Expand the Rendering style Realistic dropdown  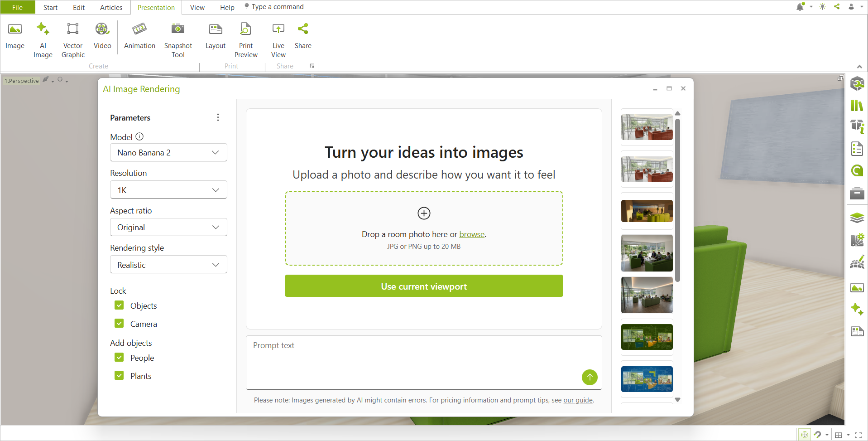(x=168, y=265)
